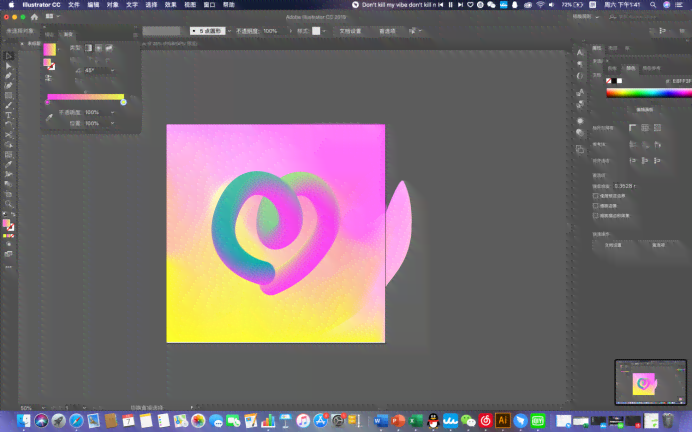Open WeChat from the Dock
This screenshot has width=692, height=433.
468,421
